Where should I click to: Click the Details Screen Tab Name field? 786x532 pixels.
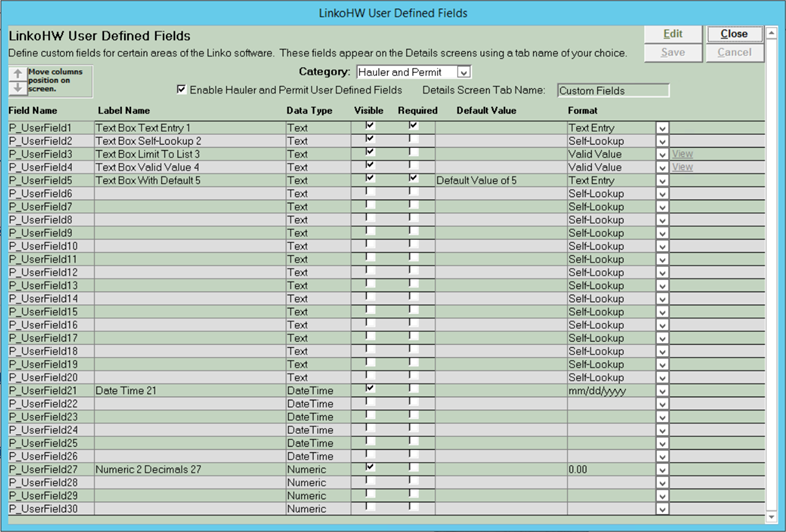(613, 91)
